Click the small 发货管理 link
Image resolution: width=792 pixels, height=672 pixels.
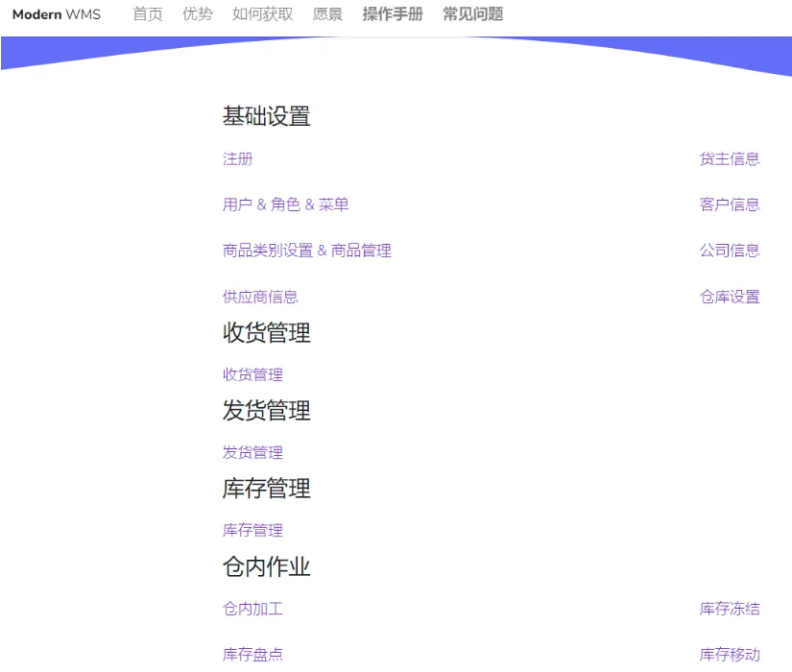coord(252,452)
